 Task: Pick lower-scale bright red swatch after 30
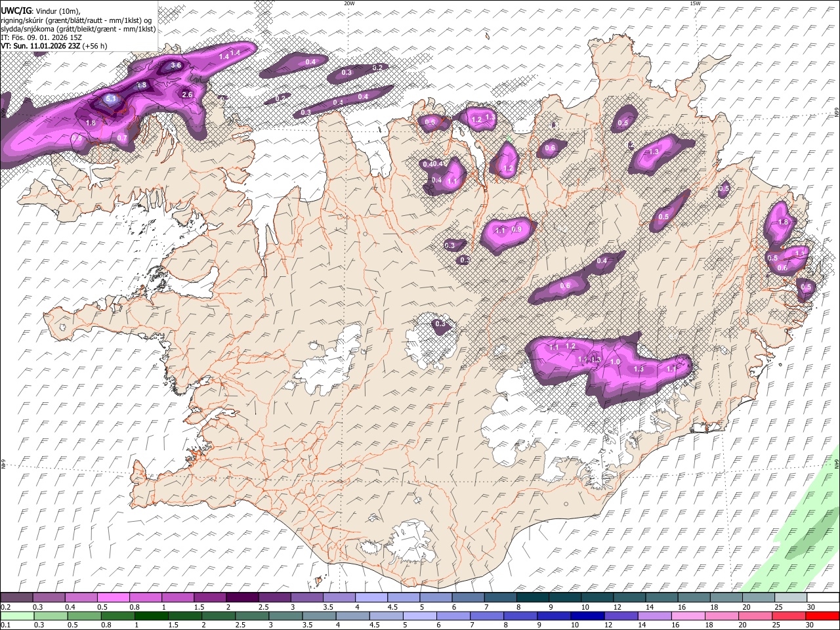[x=823, y=616]
